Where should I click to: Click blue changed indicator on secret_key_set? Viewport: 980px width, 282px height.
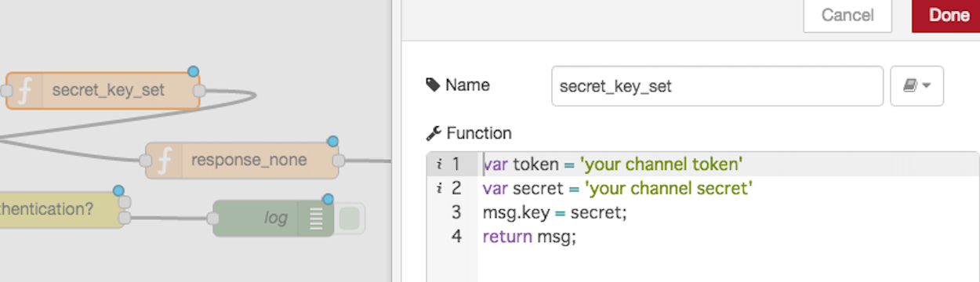[x=193, y=72]
